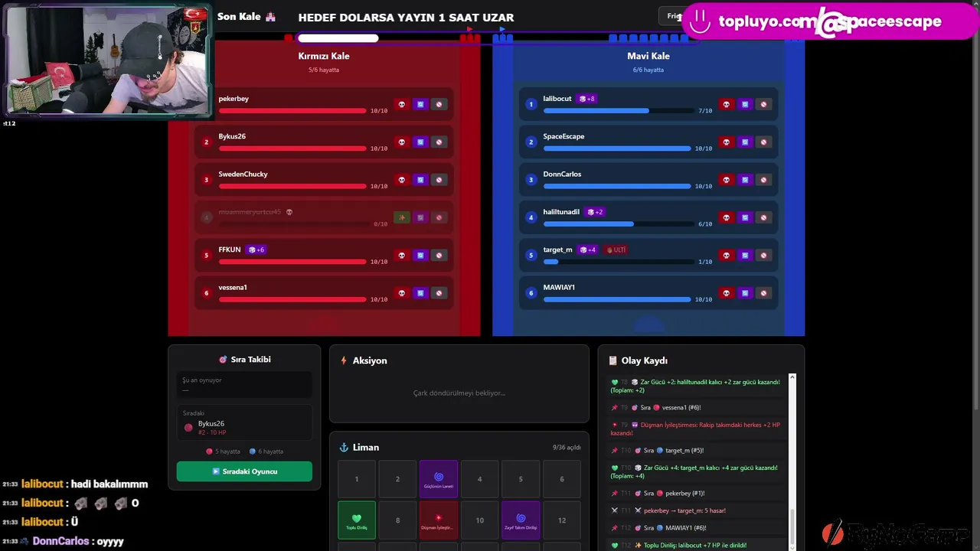The height and width of the screenshot is (551, 980).
Task: Click the Olay Kaydı scrollbar thumb
Action: pyautogui.click(x=792, y=527)
